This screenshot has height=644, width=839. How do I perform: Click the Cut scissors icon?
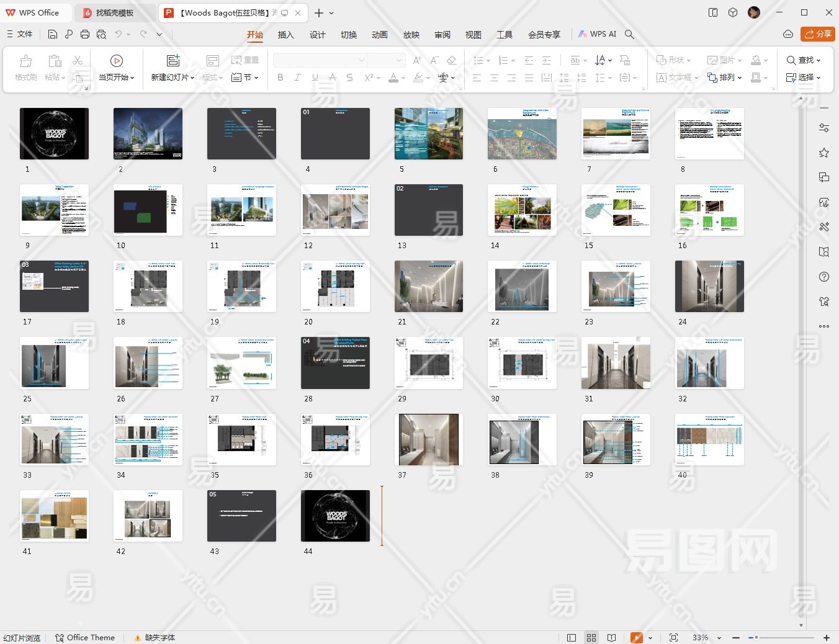(78, 60)
